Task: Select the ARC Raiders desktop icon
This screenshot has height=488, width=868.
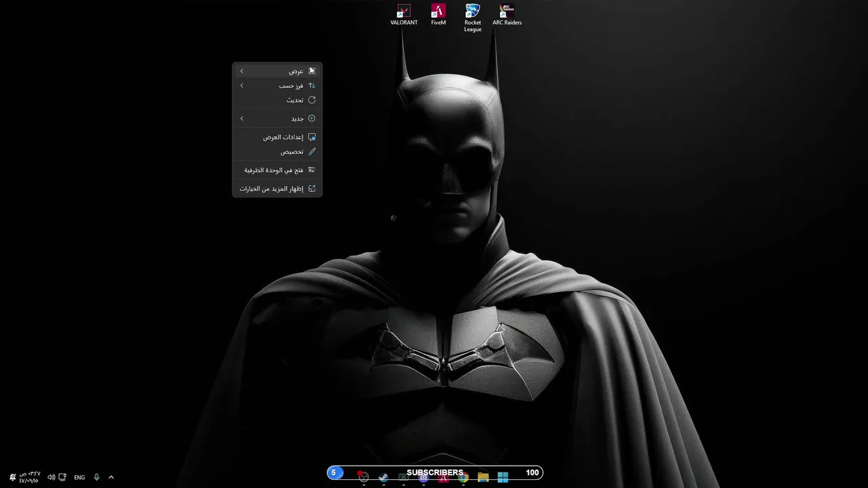Action: pos(507,15)
